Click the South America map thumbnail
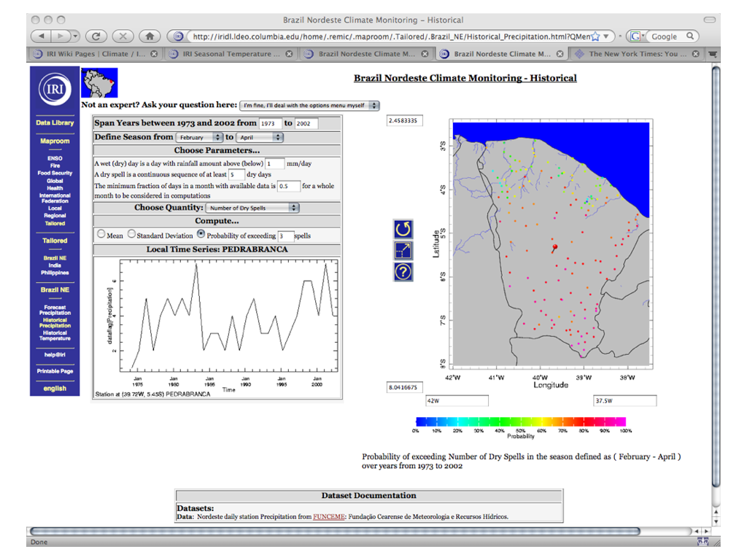This screenshot has height=560, width=747. point(99,83)
